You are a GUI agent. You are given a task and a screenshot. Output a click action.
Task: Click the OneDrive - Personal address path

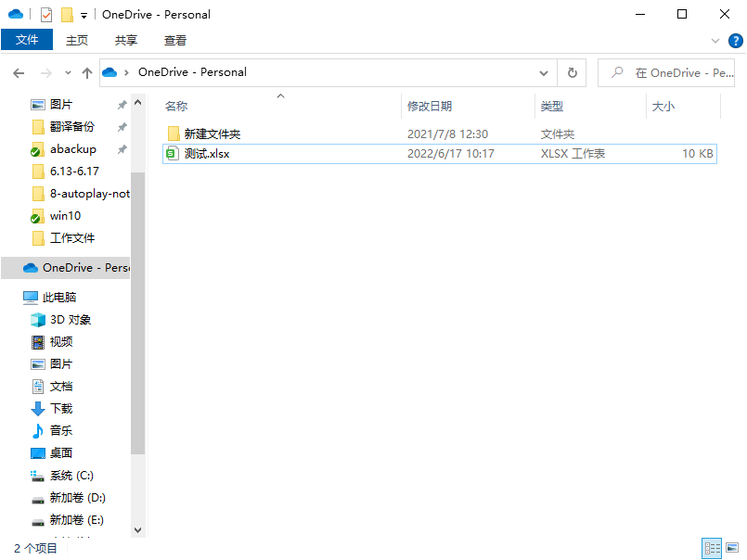coord(192,72)
